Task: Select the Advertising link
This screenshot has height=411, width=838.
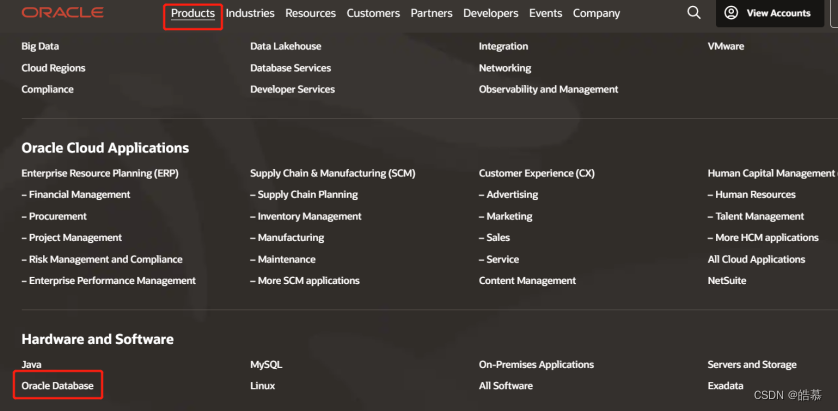Action: [x=508, y=195]
